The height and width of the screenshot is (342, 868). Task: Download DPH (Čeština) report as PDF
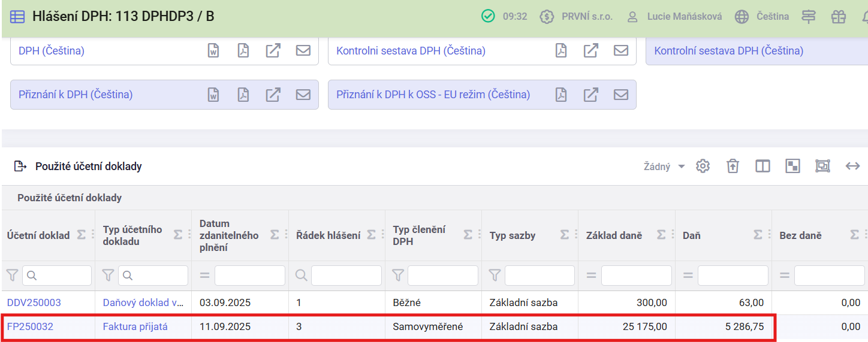243,51
